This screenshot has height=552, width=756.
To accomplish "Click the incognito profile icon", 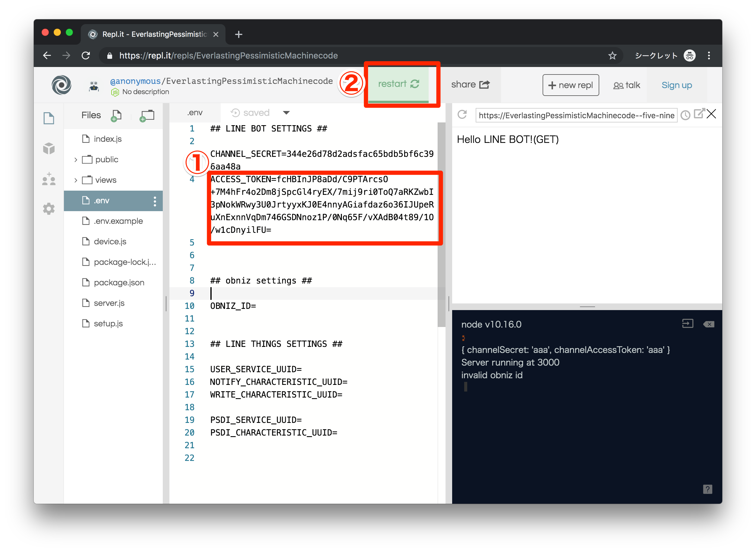I will pyautogui.click(x=690, y=56).
